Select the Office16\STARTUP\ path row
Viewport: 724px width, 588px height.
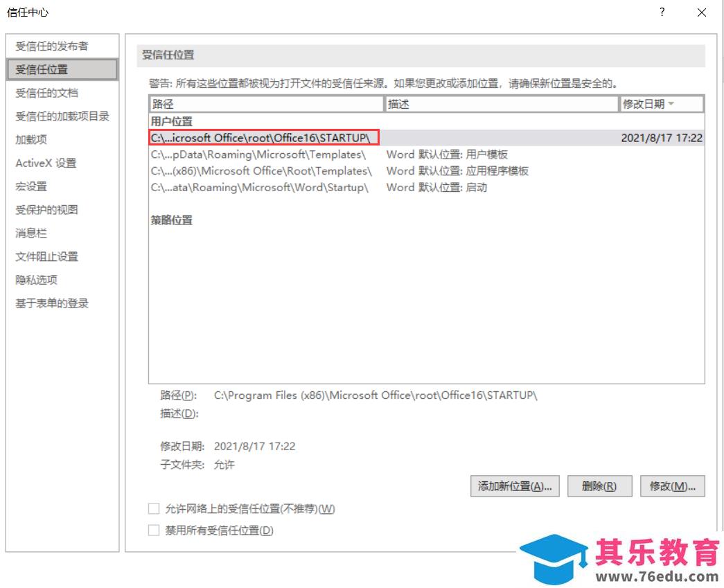click(426, 138)
